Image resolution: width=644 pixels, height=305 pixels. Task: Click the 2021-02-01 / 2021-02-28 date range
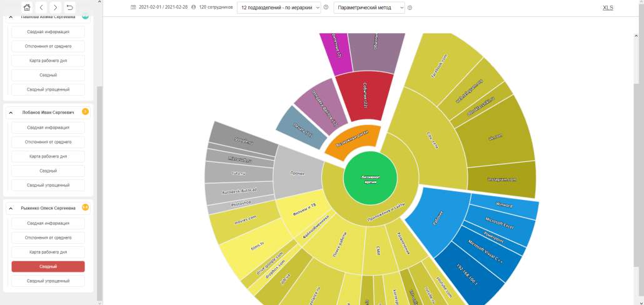163,7
